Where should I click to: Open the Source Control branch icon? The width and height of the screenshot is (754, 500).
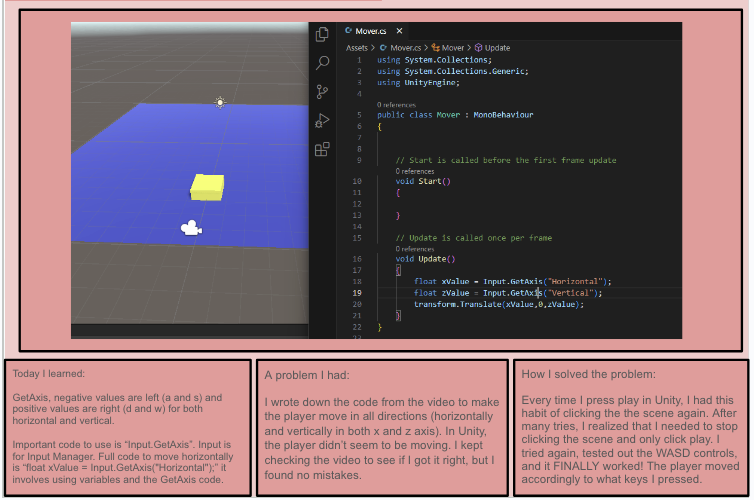pos(322,91)
